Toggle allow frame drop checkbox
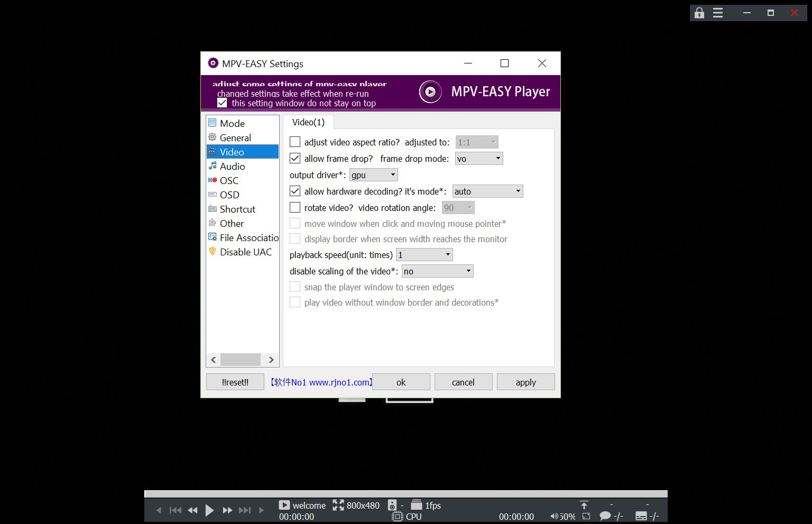 point(295,158)
